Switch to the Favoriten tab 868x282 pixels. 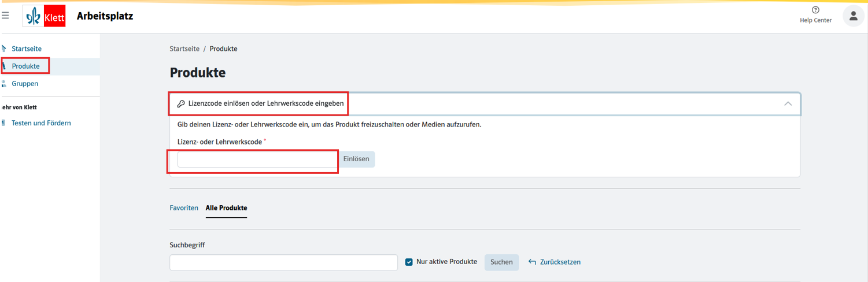click(x=184, y=208)
